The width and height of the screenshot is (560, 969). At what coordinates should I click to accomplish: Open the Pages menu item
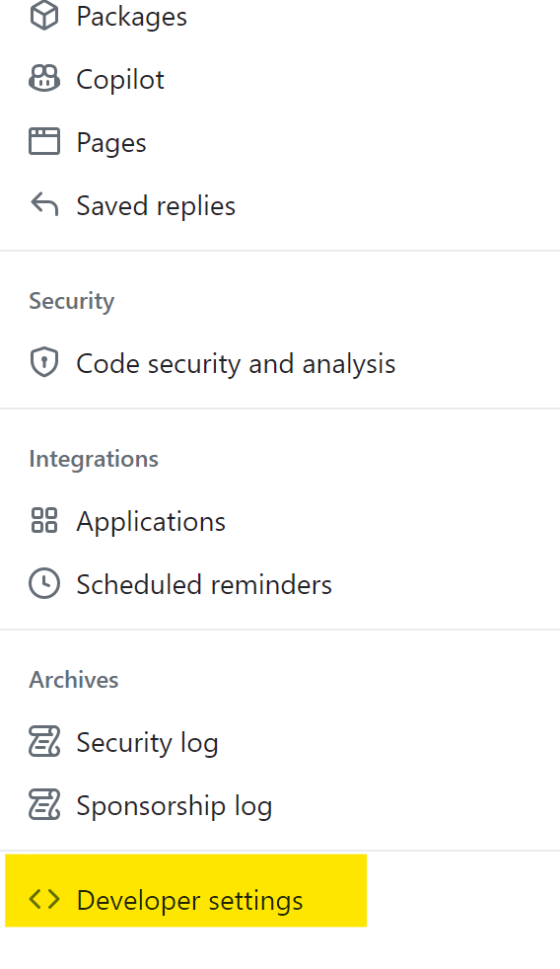click(x=111, y=143)
